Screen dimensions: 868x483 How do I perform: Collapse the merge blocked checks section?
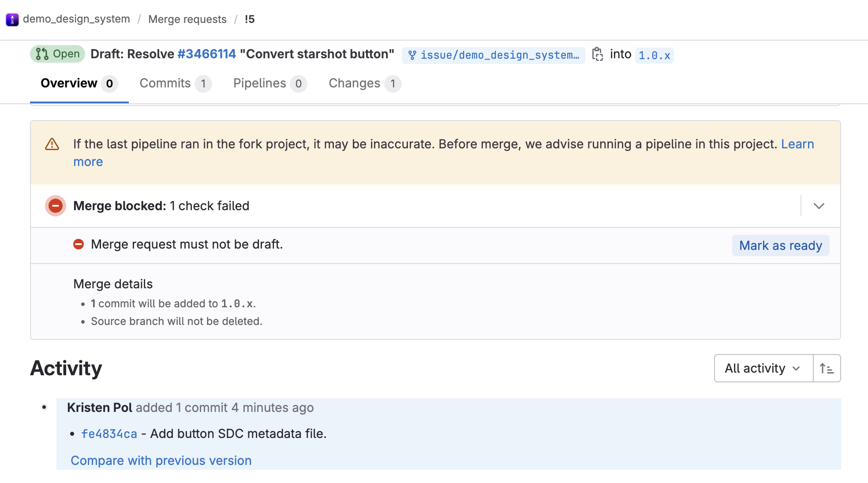pos(819,206)
